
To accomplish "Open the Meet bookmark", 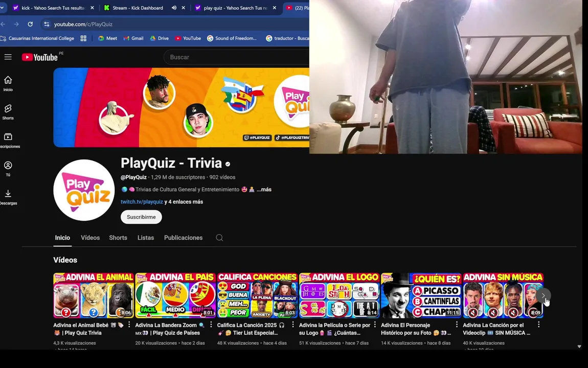I will 107,38.
